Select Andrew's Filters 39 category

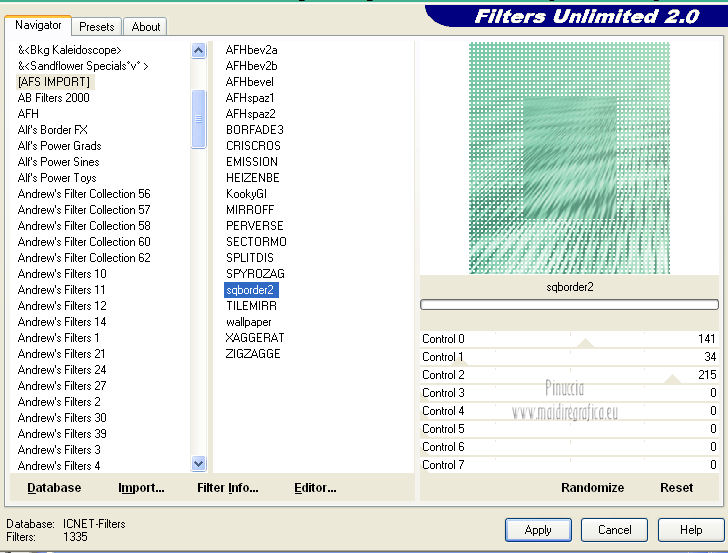(62, 434)
